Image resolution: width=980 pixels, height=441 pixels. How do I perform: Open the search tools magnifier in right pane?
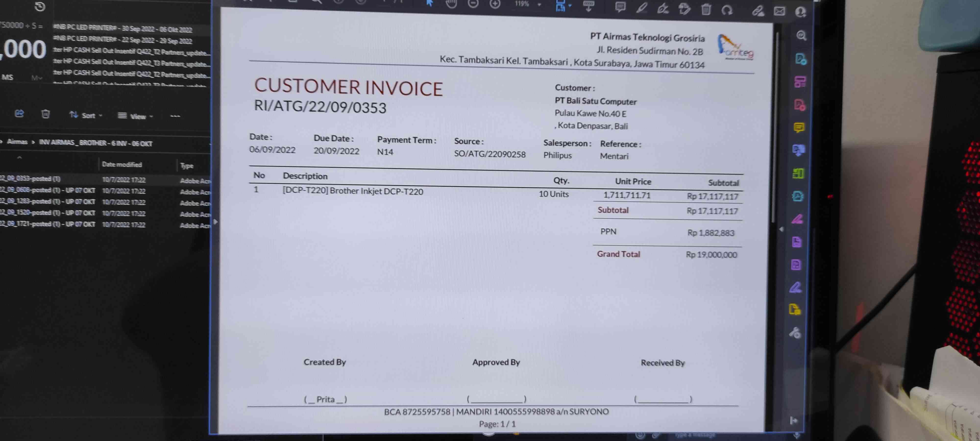801,36
